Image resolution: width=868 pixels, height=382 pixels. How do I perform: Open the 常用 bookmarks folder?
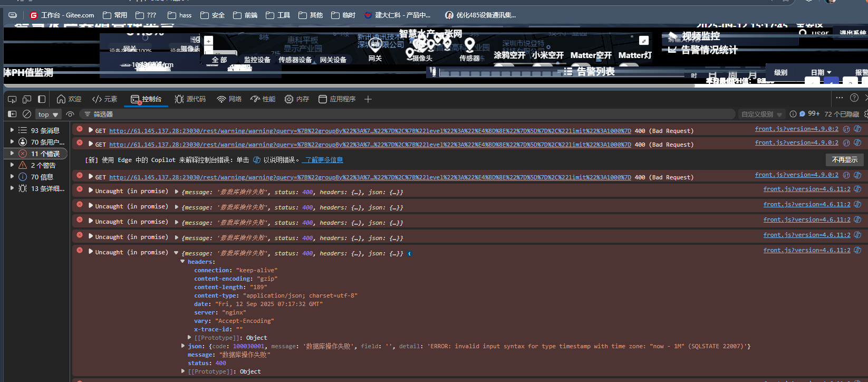tap(115, 15)
